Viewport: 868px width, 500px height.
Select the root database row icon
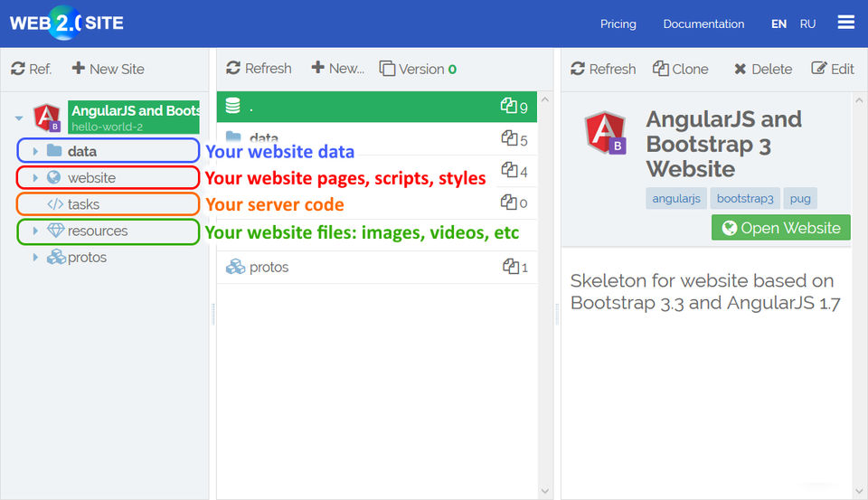coord(233,105)
